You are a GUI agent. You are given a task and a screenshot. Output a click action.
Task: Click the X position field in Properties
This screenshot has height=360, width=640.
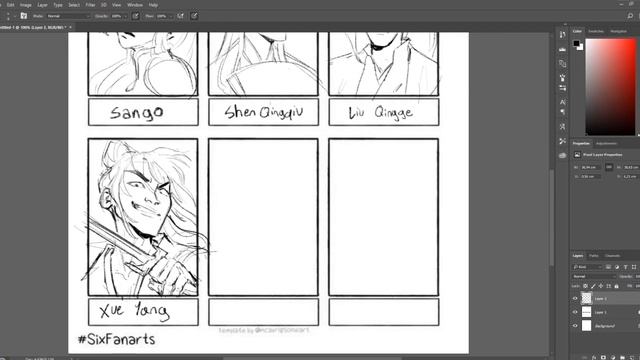coord(591,177)
